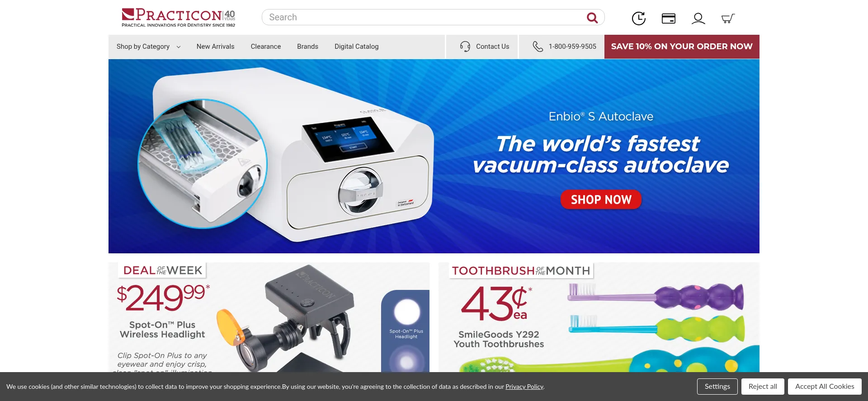Screen dimensions: 868x401
Task: Click the headset Contact Us icon
Action: 465,47
